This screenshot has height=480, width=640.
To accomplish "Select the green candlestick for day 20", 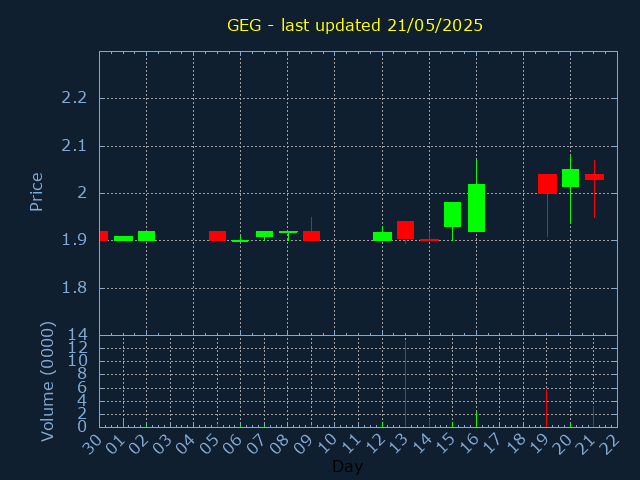I will (570, 178).
